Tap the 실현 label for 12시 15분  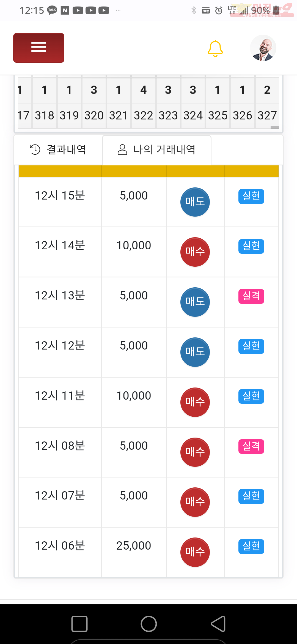click(x=251, y=196)
